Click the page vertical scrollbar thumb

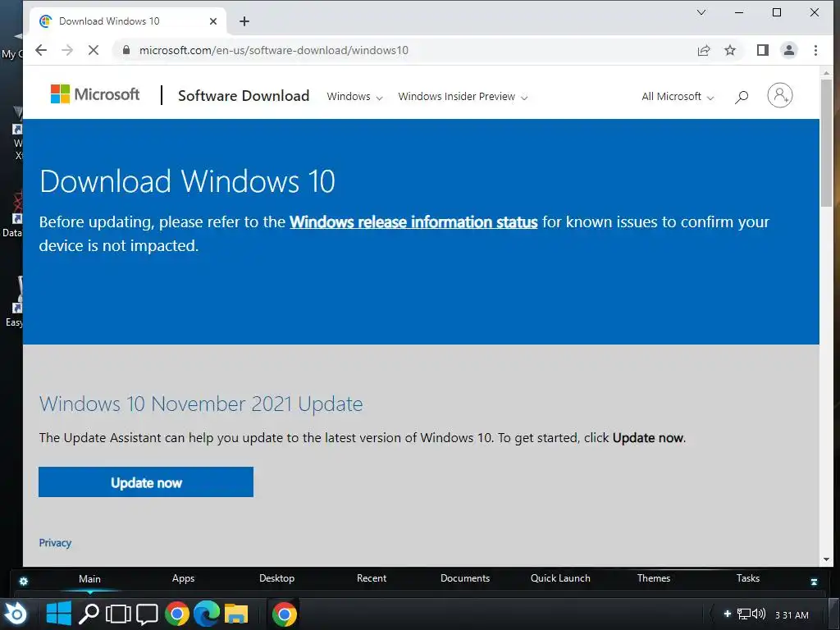[x=826, y=143]
